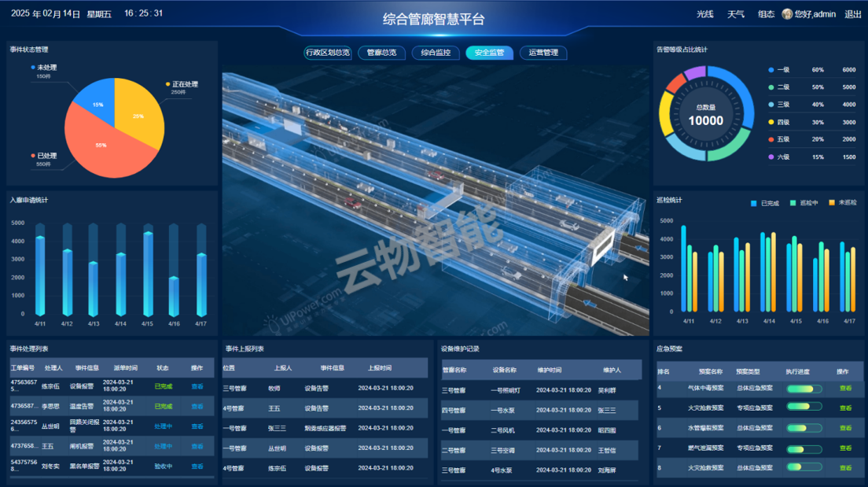Click the 组态 header option
The width and height of the screenshot is (868, 487).
pos(766,14)
